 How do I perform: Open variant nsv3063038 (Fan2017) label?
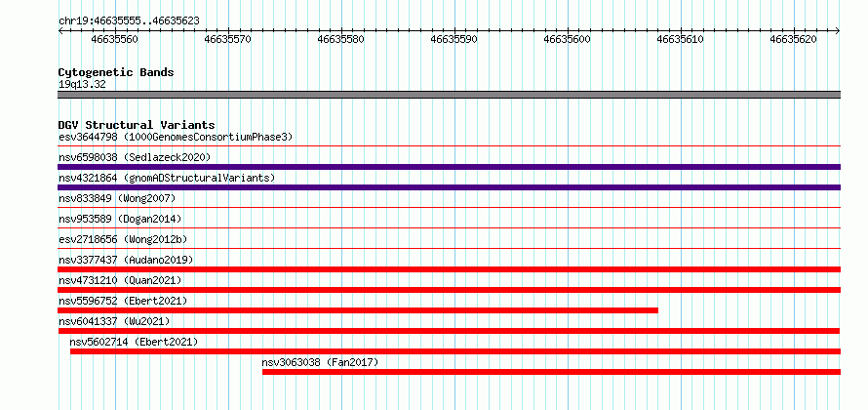click(x=320, y=362)
